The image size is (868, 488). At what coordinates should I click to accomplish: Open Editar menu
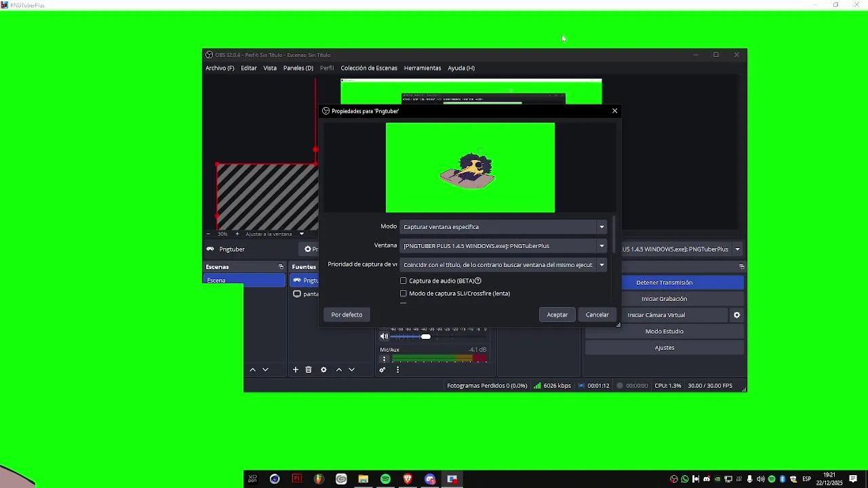(x=249, y=68)
